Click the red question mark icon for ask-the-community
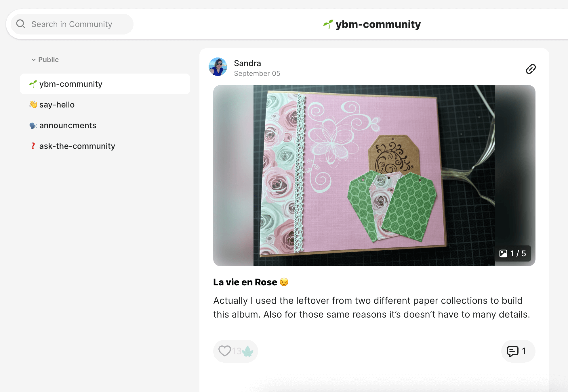 pyautogui.click(x=33, y=146)
